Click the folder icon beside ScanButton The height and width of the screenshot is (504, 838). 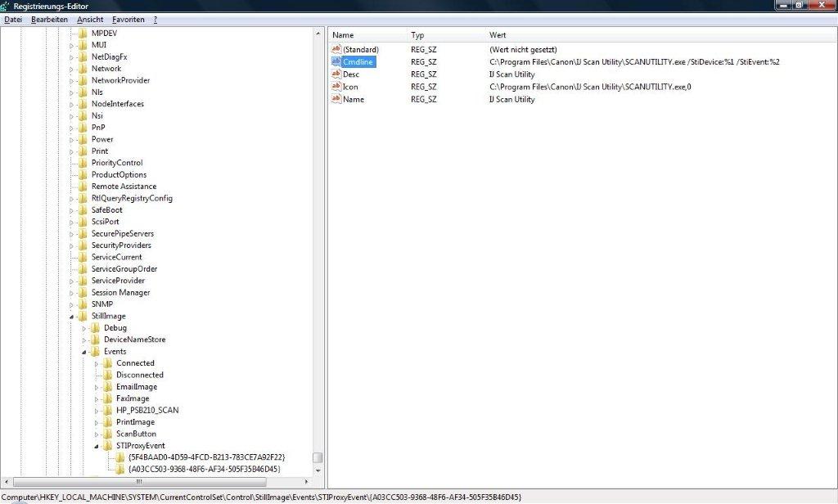(x=107, y=434)
